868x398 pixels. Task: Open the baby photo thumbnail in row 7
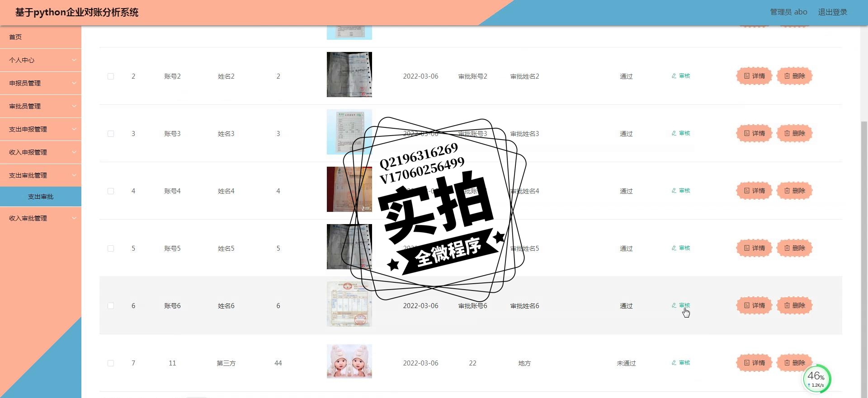tap(349, 361)
